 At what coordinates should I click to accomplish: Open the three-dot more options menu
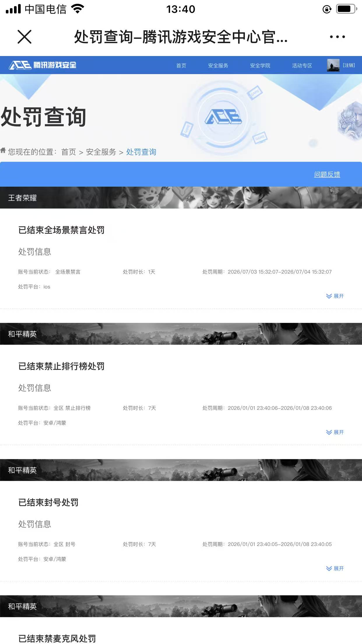point(337,37)
